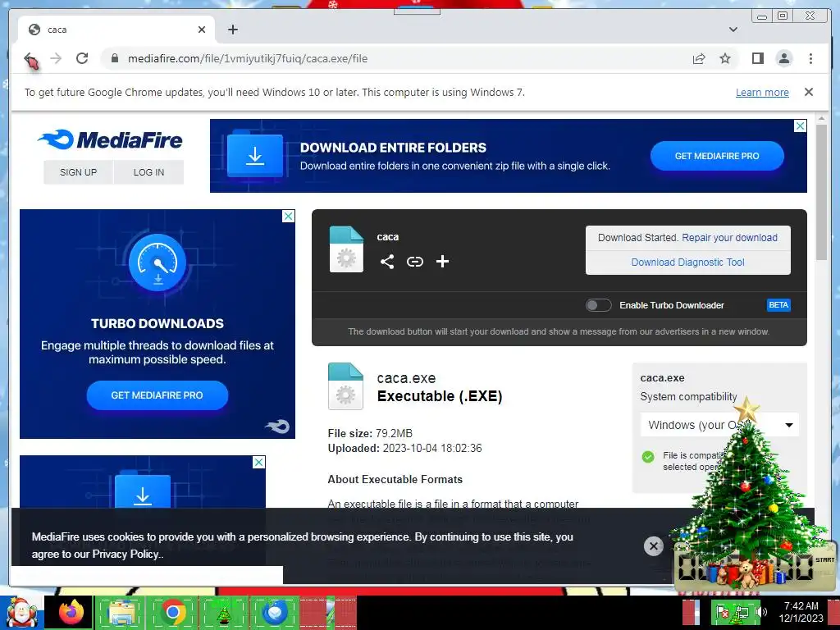Open the Chrome side panel
Image resolution: width=840 pixels, height=630 pixels.
click(x=757, y=58)
